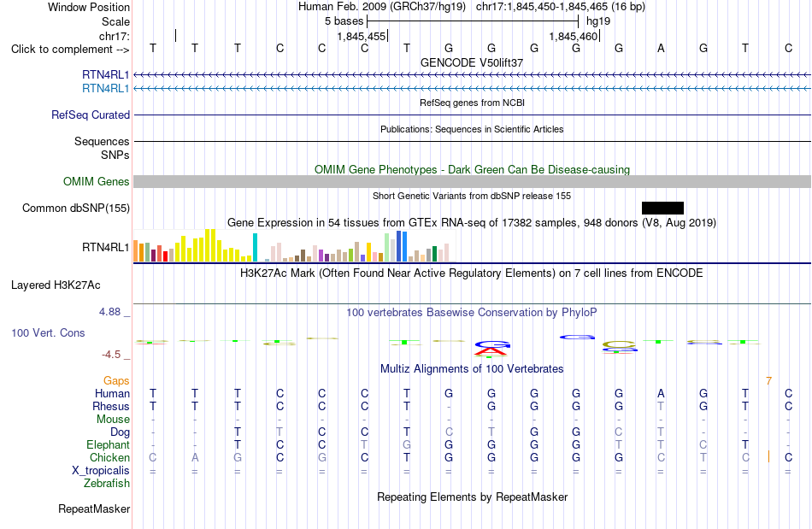
Task: Click the RefSeq genes from NCBI title
Action: (472, 103)
